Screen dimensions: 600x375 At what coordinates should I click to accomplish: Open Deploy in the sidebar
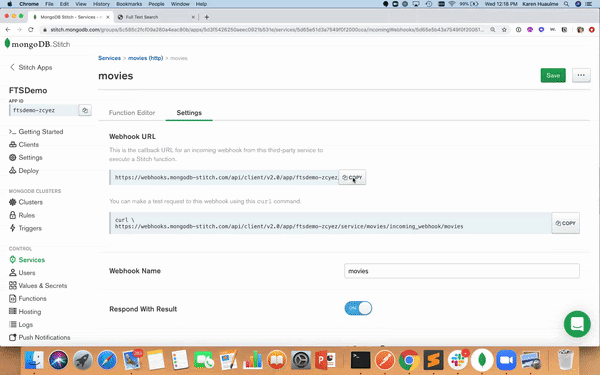click(24, 171)
